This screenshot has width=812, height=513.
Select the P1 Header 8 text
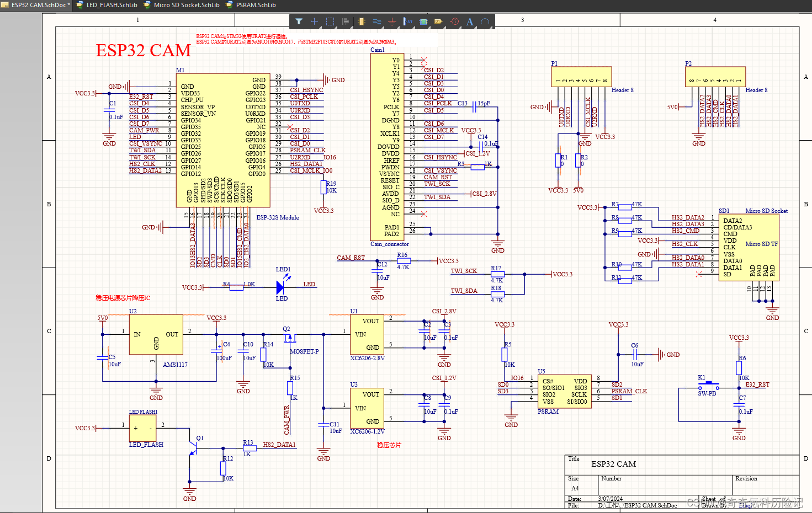[622, 90]
